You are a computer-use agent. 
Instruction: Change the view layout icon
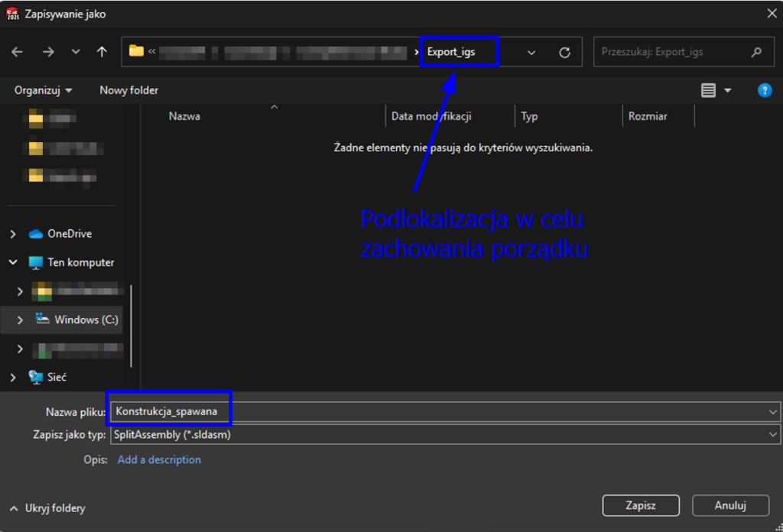[709, 90]
